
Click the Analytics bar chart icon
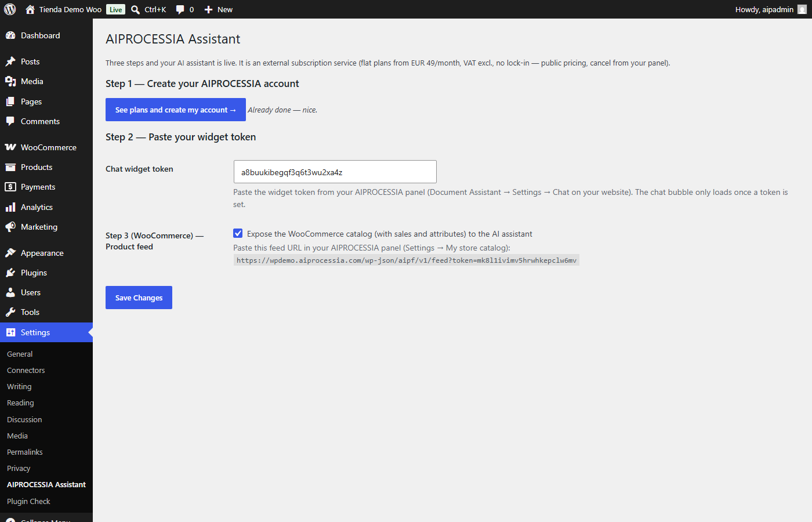click(10, 207)
